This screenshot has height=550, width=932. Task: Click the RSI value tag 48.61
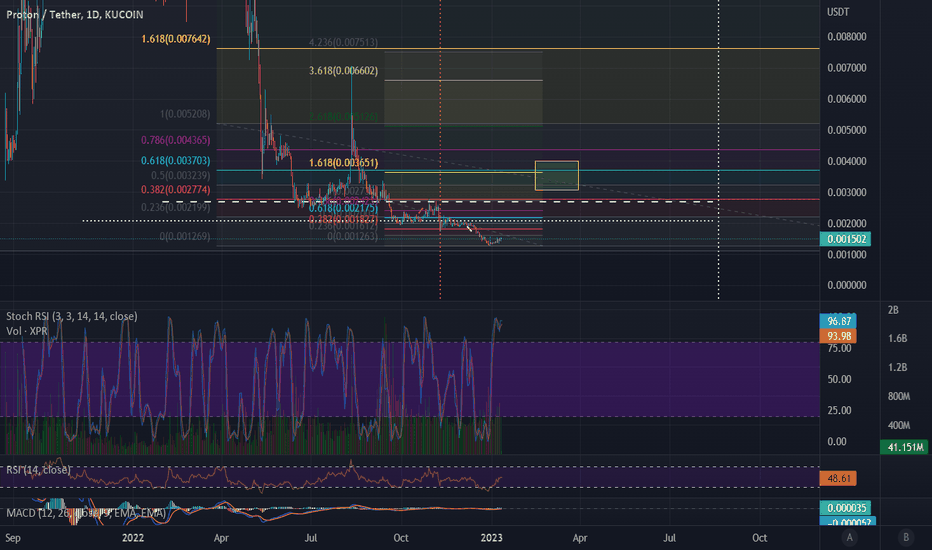(x=838, y=478)
